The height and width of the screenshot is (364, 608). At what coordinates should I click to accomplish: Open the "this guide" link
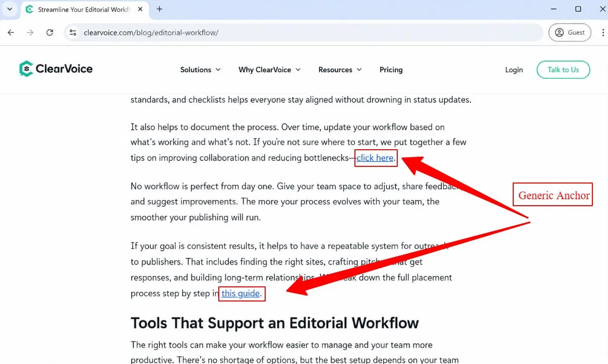point(240,293)
